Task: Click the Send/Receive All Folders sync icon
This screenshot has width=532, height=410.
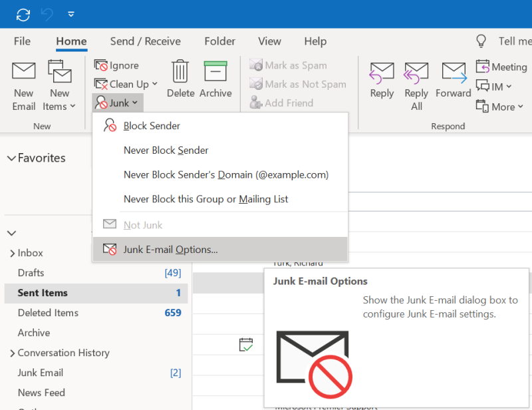Action: coord(23,15)
